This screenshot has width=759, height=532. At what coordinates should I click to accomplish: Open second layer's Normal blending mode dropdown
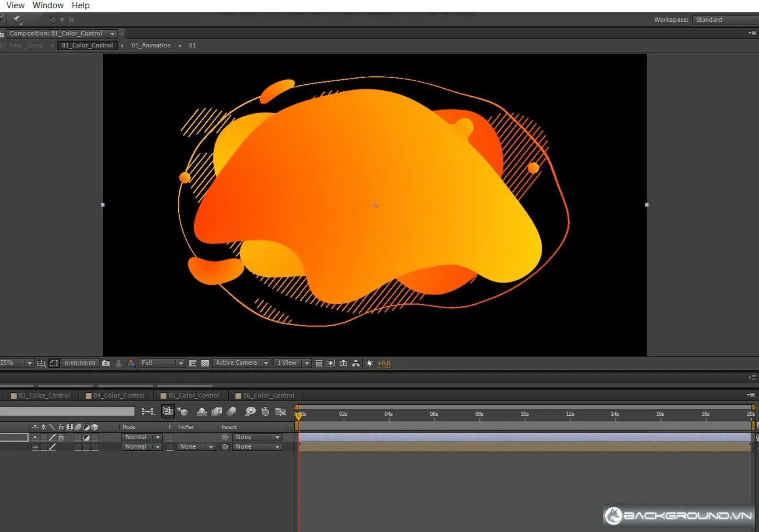point(142,447)
